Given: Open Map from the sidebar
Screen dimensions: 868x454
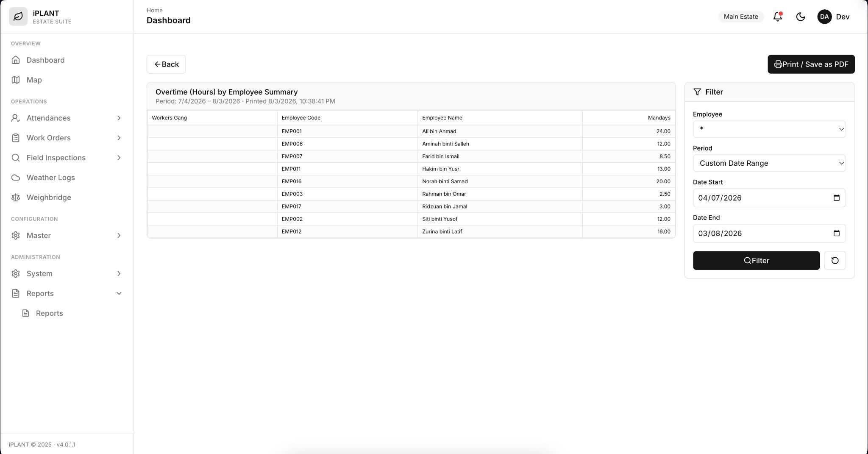Looking at the screenshot, I should (67, 80).
